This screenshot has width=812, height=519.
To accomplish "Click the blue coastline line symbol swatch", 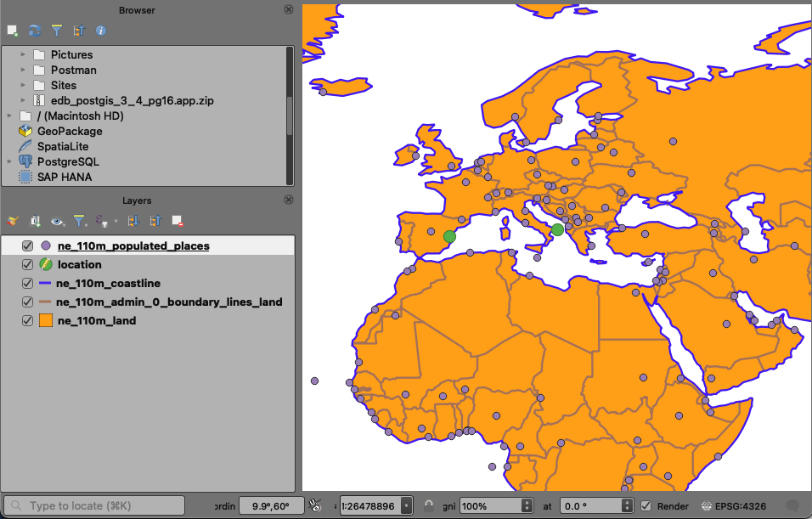I will point(45,284).
